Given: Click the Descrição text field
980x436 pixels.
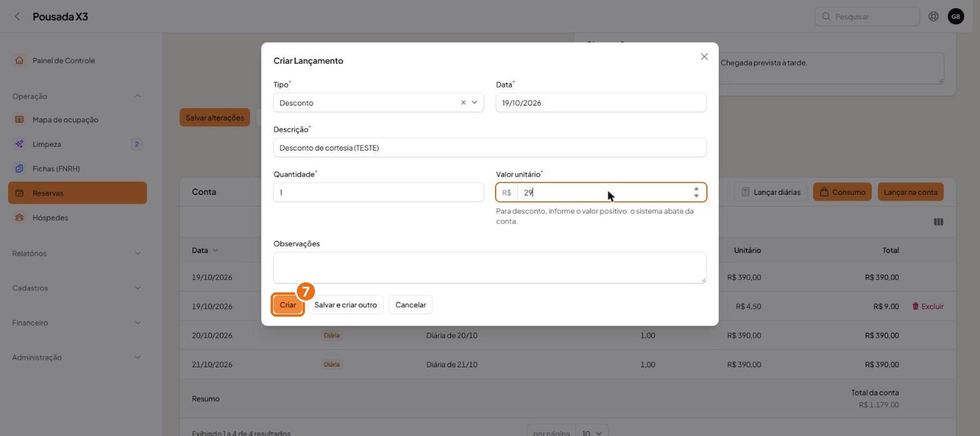Looking at the screenshot, I should [x=490, y=147].
